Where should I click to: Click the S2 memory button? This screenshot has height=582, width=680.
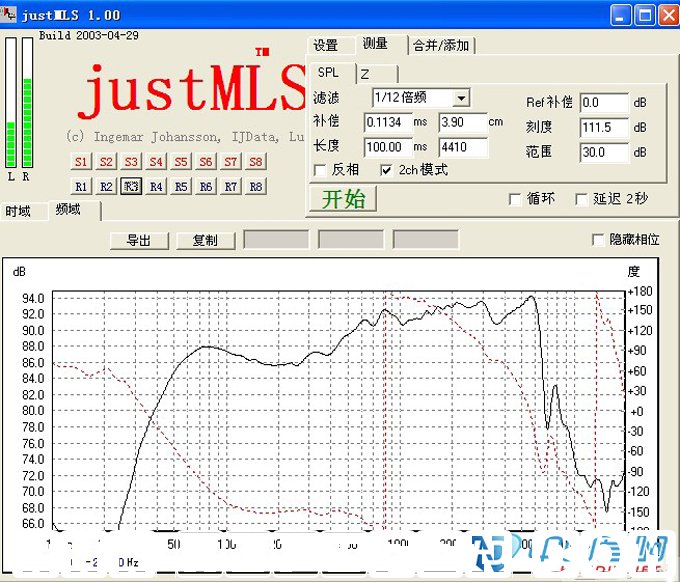(106, 162)
